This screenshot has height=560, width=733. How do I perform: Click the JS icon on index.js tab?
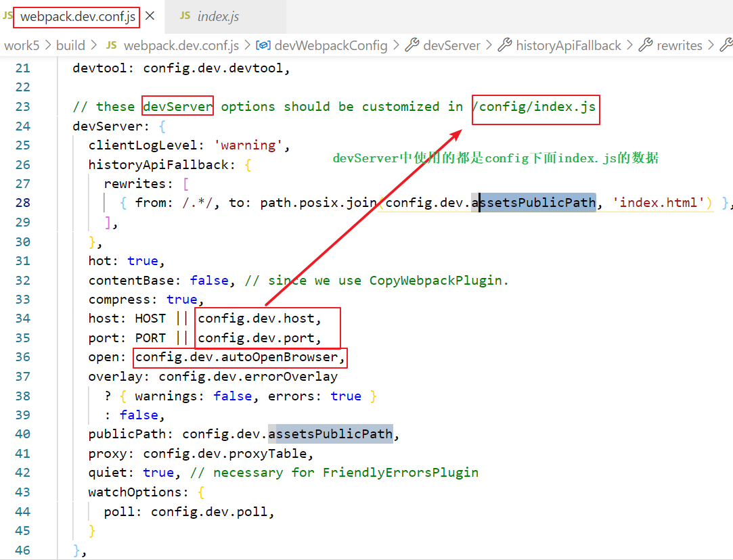coord(185,16)
